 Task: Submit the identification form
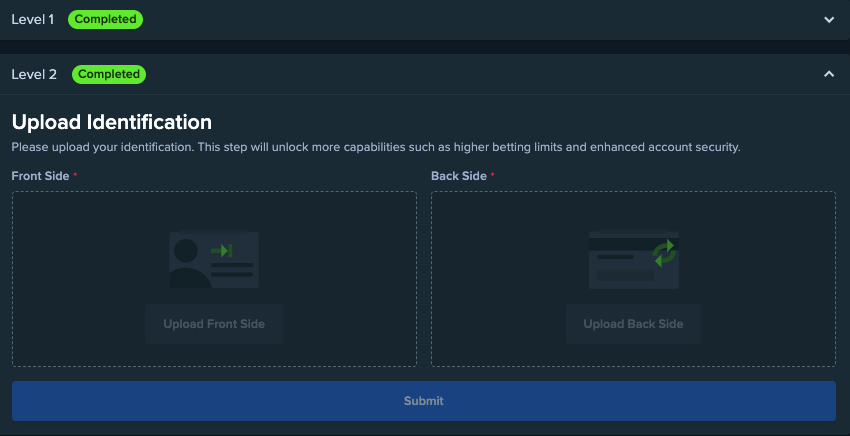(x=423, y=401)
